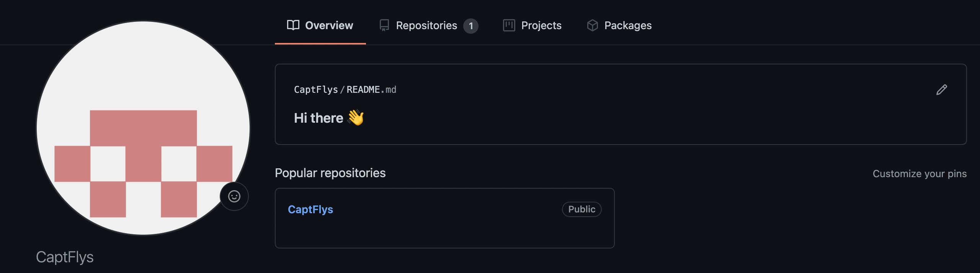980x273 pixels.
Task: Click the CaptFlys username below avatar
Action: point(65,257)
